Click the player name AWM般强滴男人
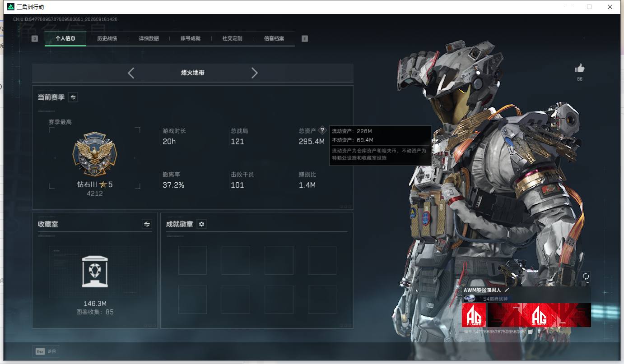The height and width of the screenshot is (364, 624). (x=483, y=290)
